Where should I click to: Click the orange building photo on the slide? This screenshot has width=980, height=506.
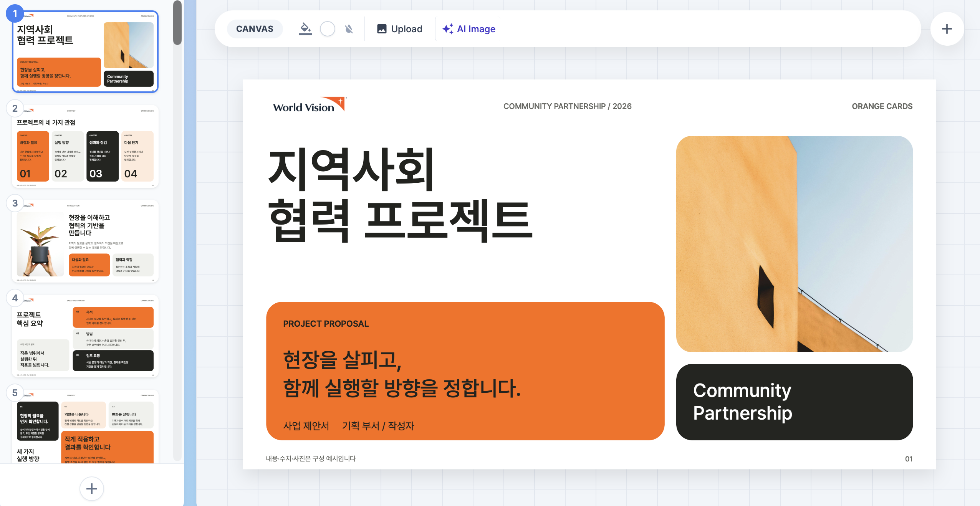click(x=794, y=244)
